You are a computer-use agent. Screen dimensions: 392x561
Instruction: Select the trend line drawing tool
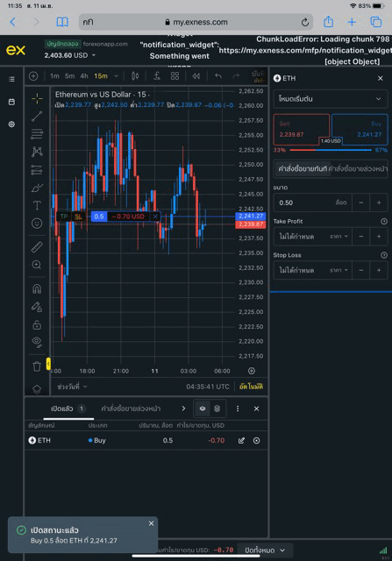37,117
